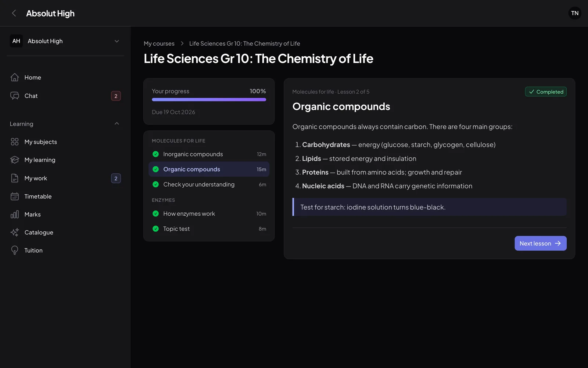Click the Timetable calendar icon
588x368 pixels.
15,196
